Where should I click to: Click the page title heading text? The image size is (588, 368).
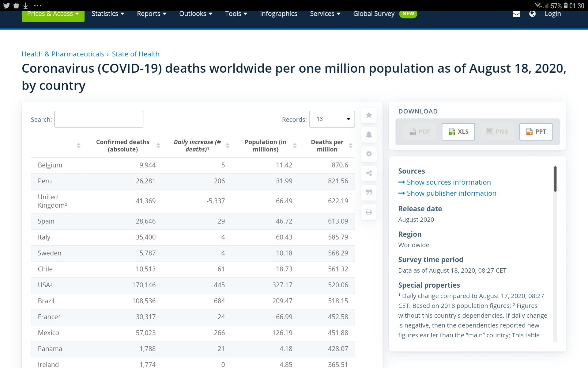[294, 77]
